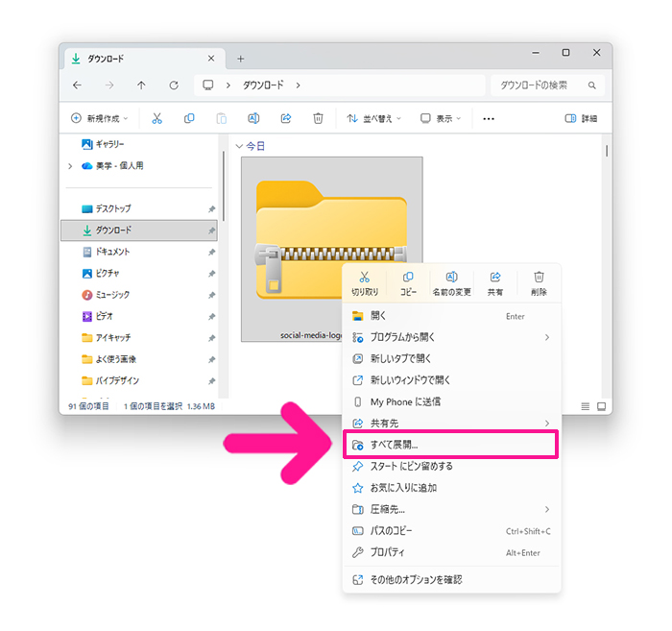
Task: Click the Paste icon in the toolbar
Action: point(221,118)
